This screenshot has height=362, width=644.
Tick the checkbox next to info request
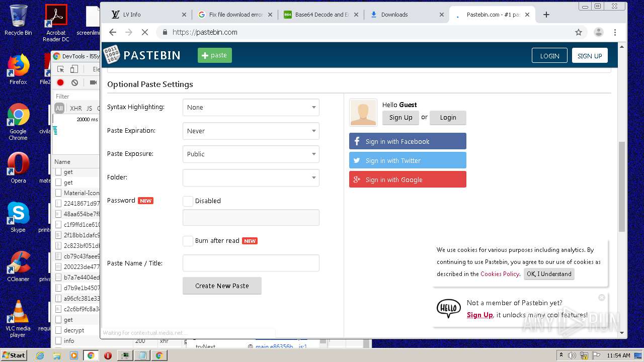[x=58, y=341]
